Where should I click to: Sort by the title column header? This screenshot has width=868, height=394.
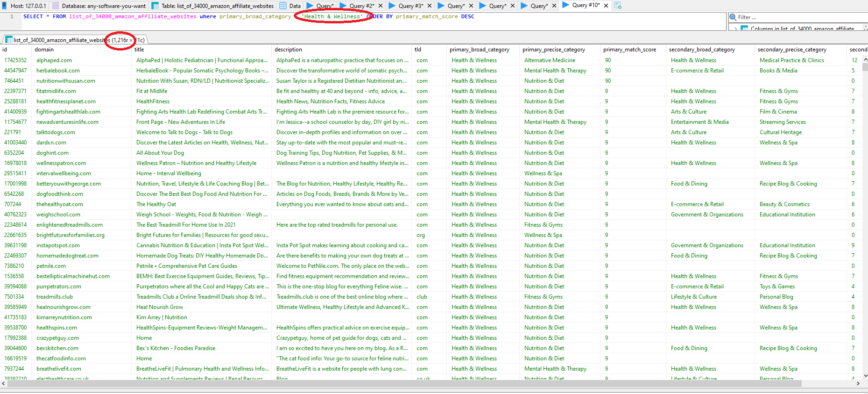(201, 50)
